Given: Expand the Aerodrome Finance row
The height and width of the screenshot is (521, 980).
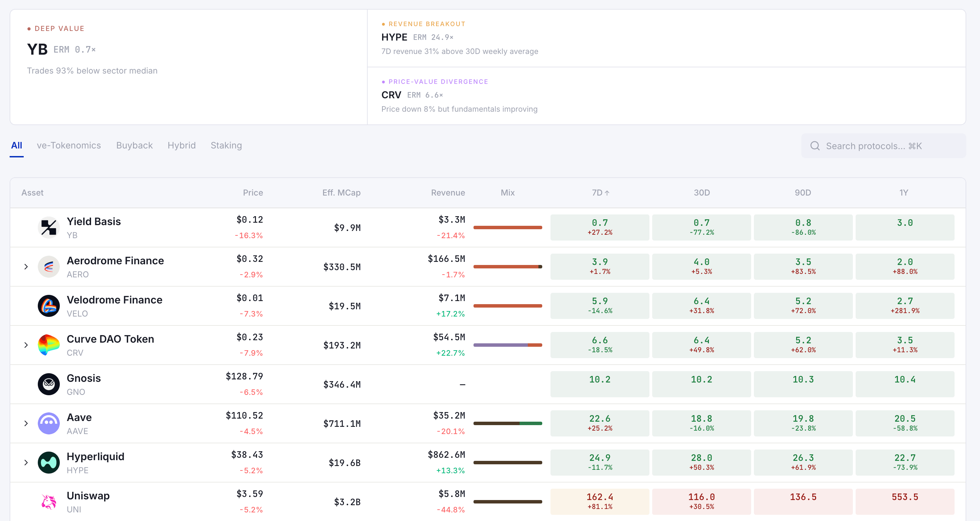Looking at the screenshot, I should tap(26, 266).
